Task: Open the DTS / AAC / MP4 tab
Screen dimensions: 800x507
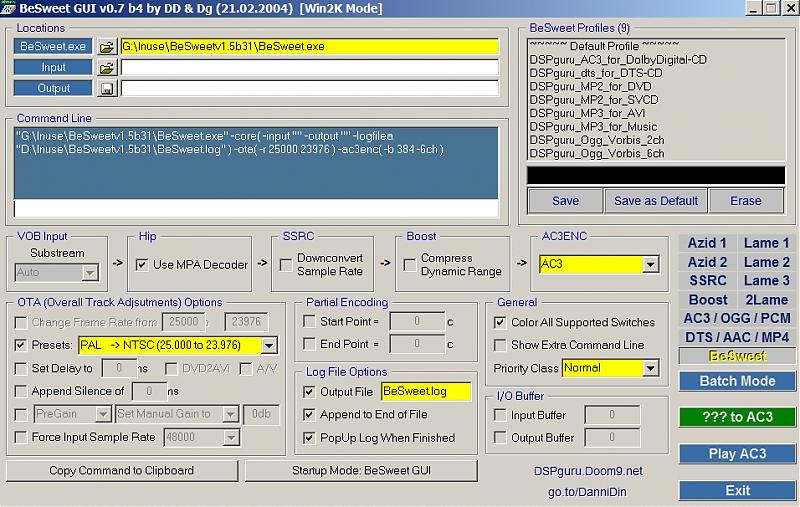Action: click(737, 337)
